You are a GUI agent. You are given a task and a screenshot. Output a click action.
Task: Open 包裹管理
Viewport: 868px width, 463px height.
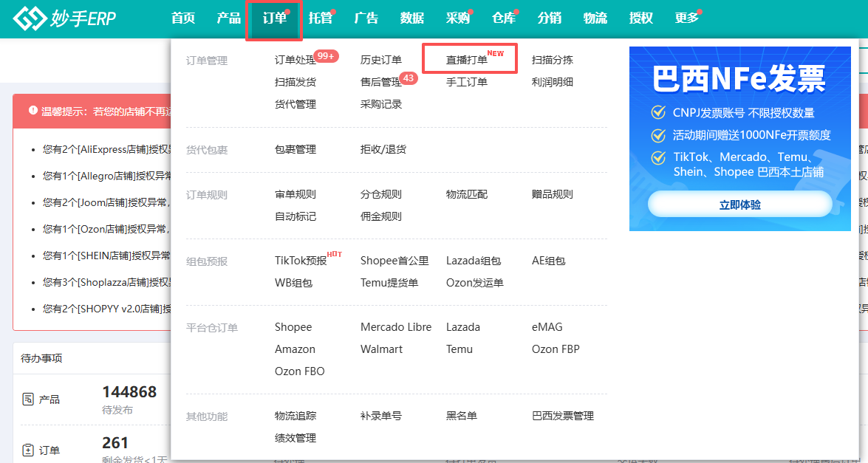pyautogui.click(x=295, y=149)
